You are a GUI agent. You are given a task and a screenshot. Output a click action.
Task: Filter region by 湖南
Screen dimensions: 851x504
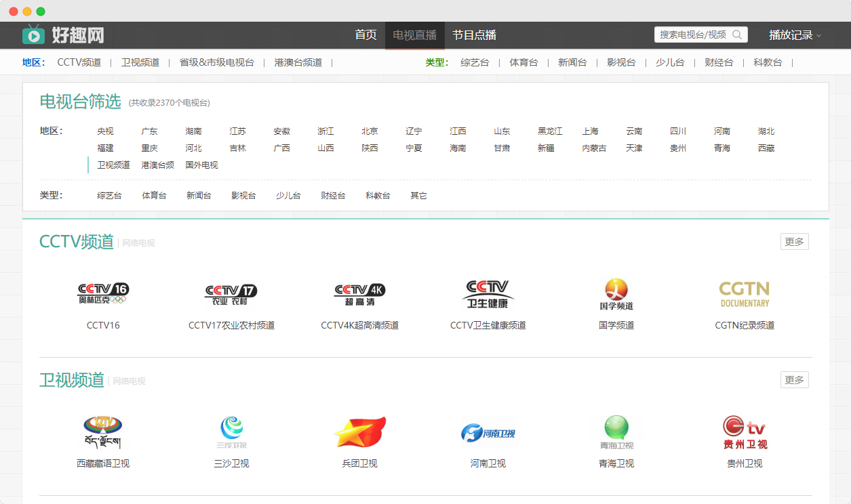(x=193, y=131)
